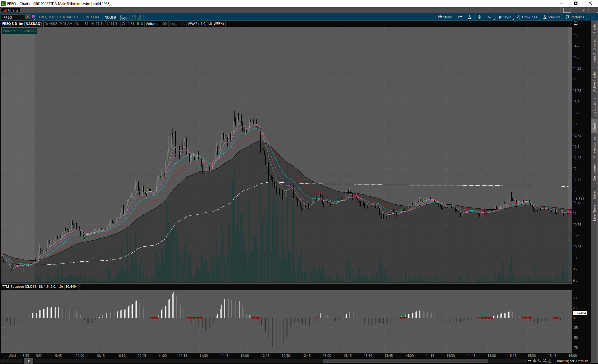Viewport: 598px width, 364px height.
Task: Click the horizontal time axis scrollbar
Action: click(x=405, y=361)
